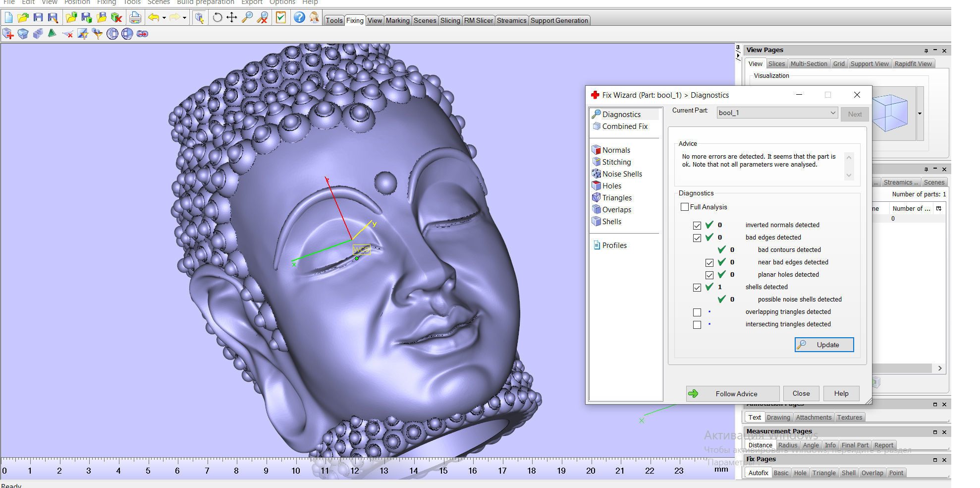
Task: Select Stitching in the wizard list
Action: 616,162
